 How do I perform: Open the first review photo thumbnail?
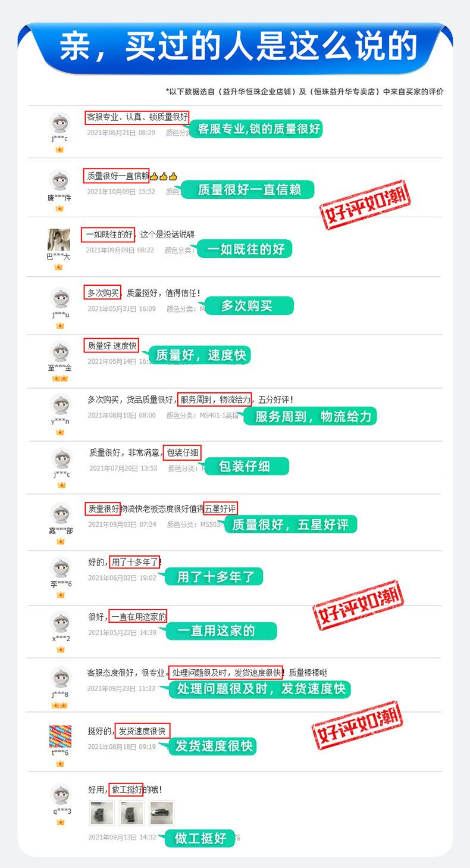[102, 813]
